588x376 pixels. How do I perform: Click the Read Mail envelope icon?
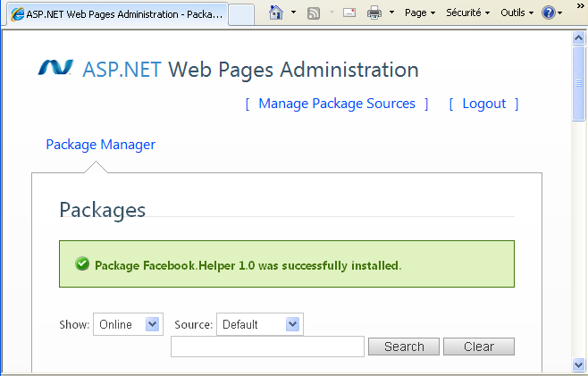coord(349,13)
